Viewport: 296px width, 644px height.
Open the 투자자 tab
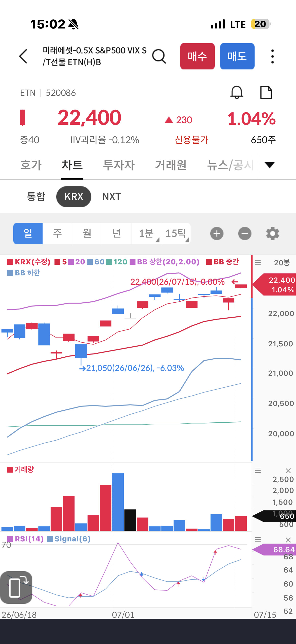pyautogui.click(x=119, y=165)
